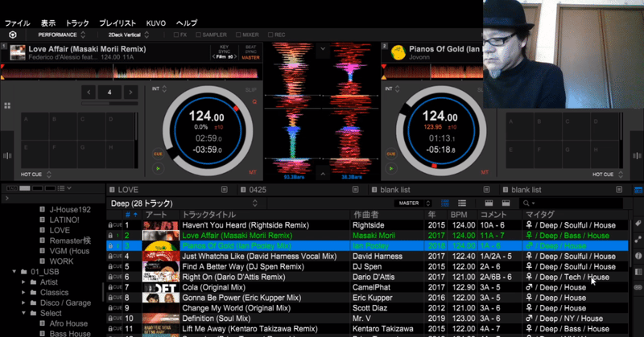The height and width of the screenshot is (337, 644).
Task: Open the related tracks icon on right sidebar
Action: [638, 240]
